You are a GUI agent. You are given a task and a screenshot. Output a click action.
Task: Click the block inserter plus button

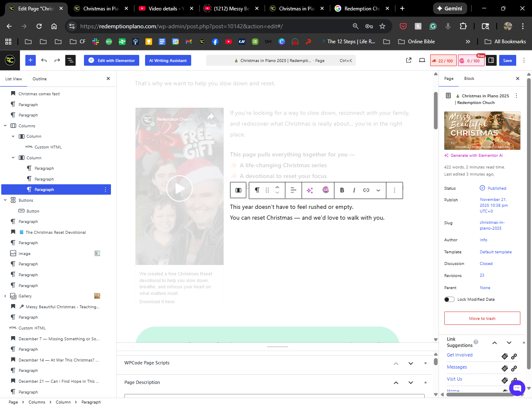[x=30, y=60]
